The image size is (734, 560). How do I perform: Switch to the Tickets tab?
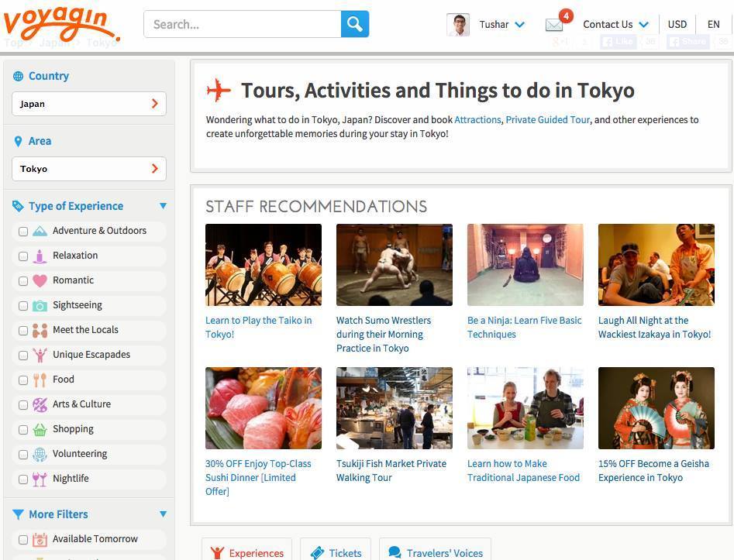tap(336, 552)
